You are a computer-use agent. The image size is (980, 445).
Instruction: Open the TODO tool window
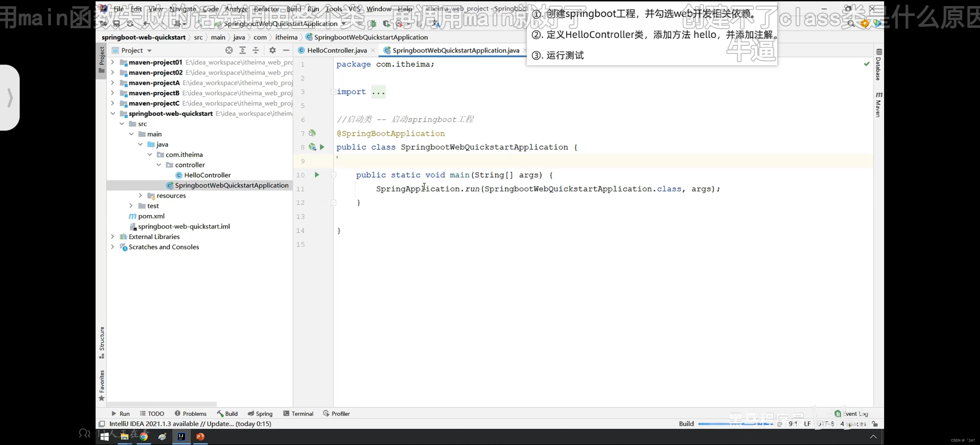pos(152,413)
